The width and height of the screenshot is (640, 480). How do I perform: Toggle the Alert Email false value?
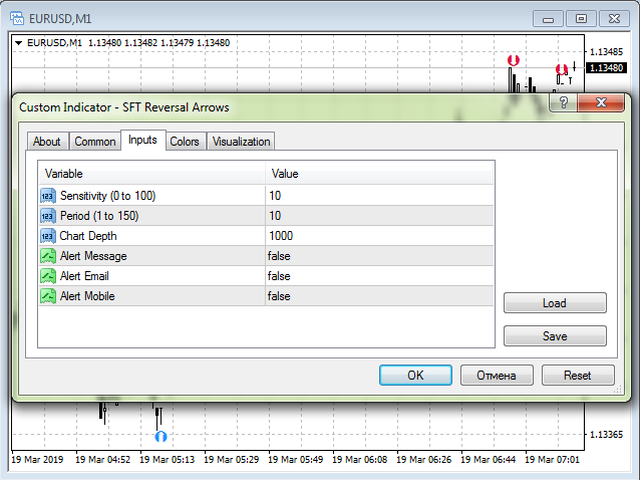coord(379,276)
